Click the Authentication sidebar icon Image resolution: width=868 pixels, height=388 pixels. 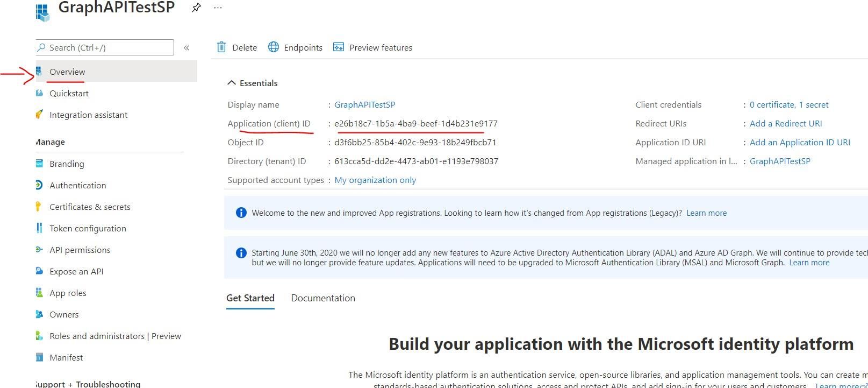[x=39, y=185]
